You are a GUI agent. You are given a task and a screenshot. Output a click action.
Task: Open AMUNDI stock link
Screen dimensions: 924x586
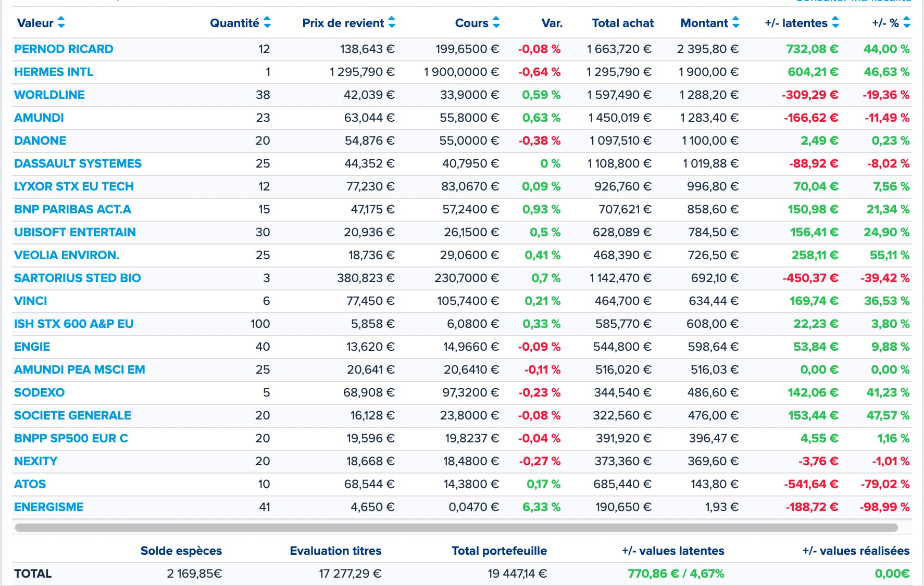(39, 118)
